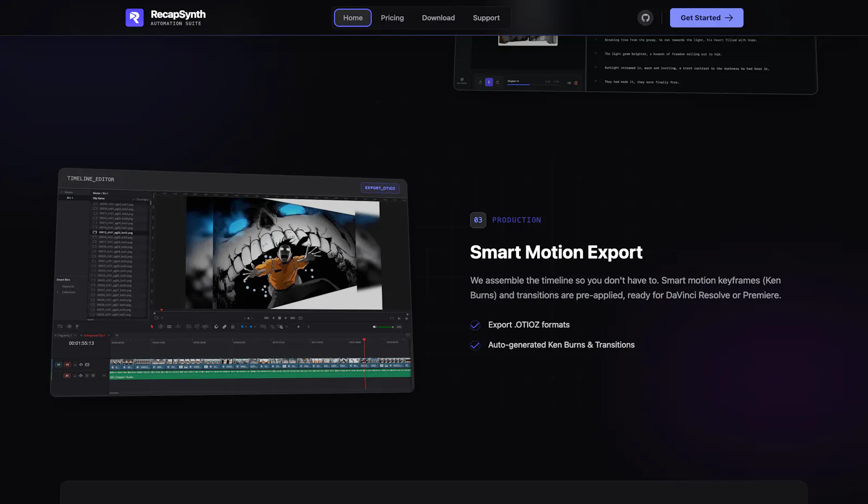Screen dimensions: 868x504
Task: Click the blue flag icon in timeline toolbar
Action: coord(242,327)
